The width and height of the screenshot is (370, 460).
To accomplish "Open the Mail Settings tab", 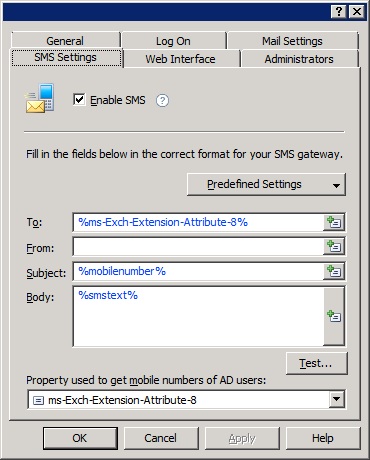I will coord(292,41).
